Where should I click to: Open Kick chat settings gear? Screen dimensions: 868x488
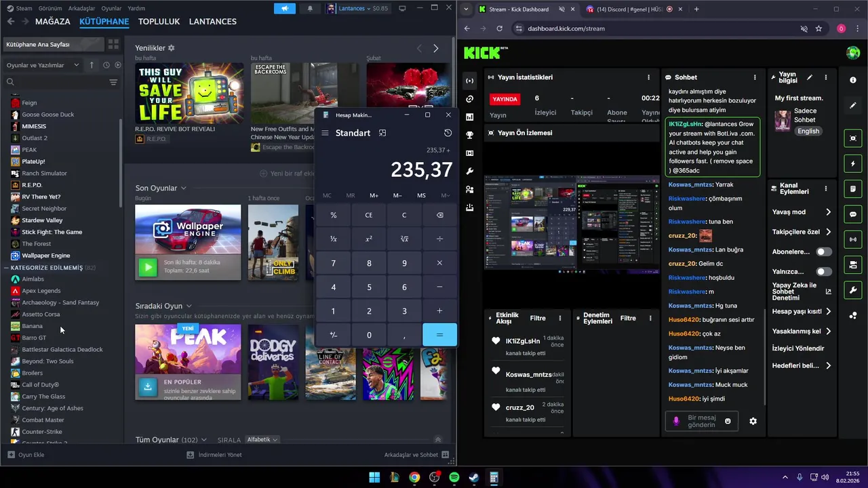[753, 421]
